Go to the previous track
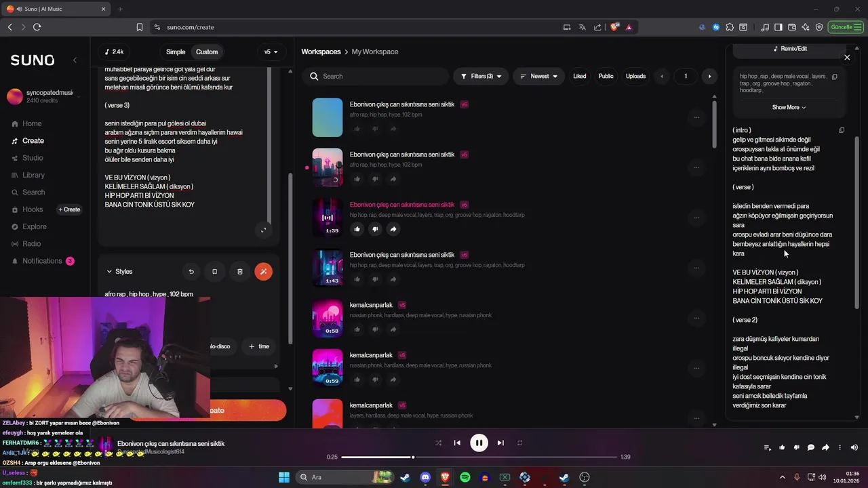Image resolution: width=868 pixels, height=488 pixels. [x=457, y=443]
